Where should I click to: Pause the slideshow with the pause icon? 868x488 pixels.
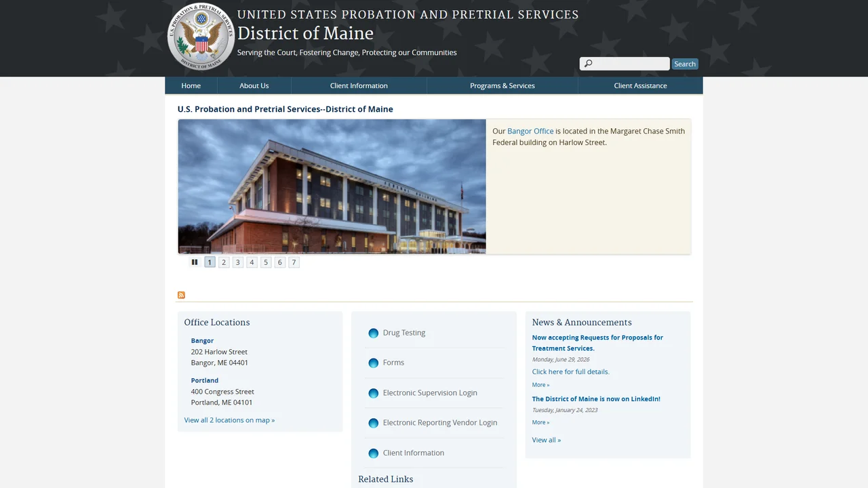[195, 262]
